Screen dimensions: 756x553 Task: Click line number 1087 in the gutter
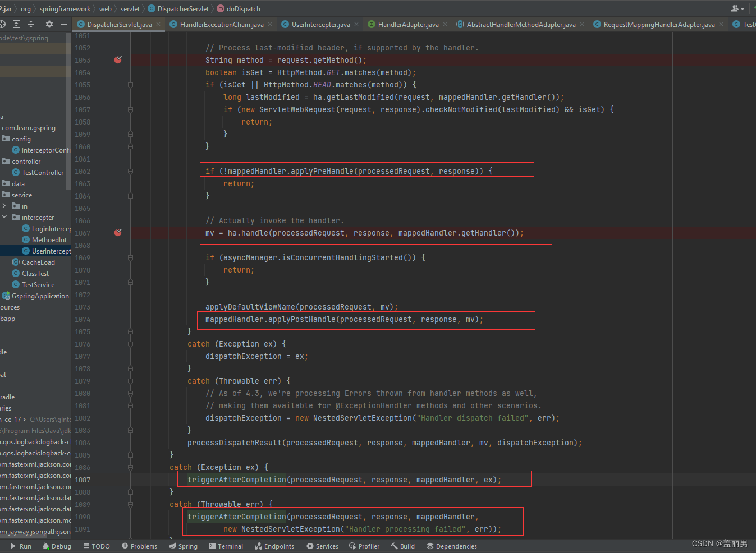pos(83,480)
